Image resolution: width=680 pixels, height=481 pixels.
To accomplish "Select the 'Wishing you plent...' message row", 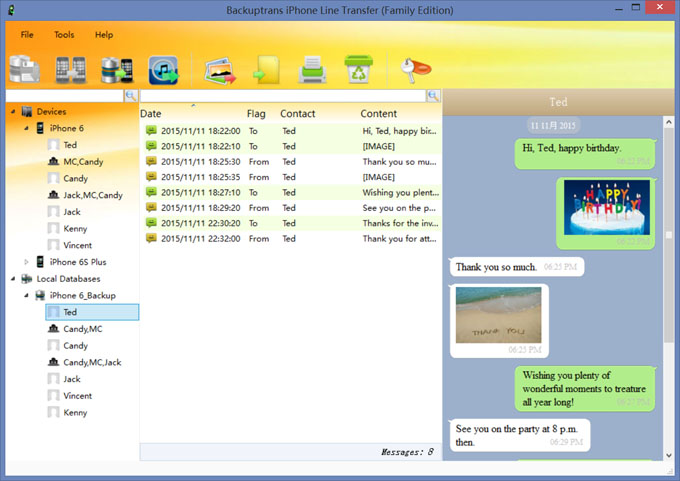I will coord(292,192).
